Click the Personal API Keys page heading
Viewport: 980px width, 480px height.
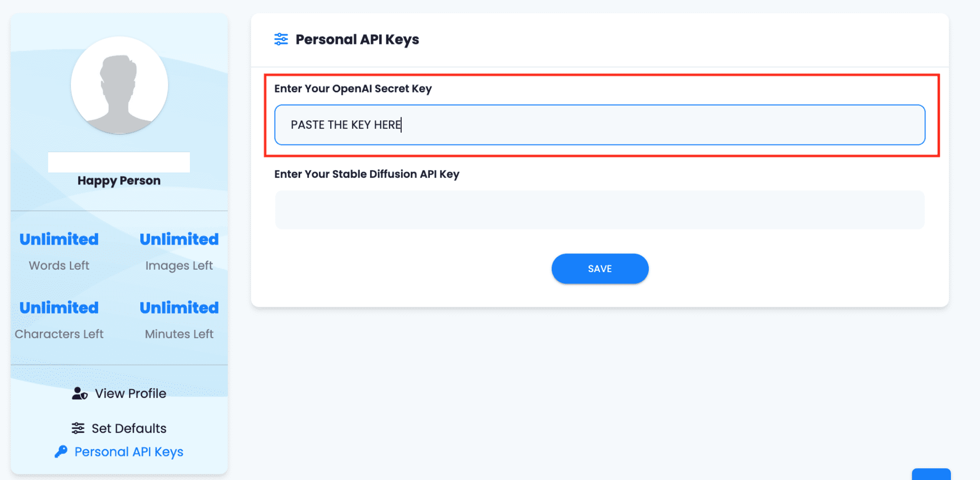357,39
